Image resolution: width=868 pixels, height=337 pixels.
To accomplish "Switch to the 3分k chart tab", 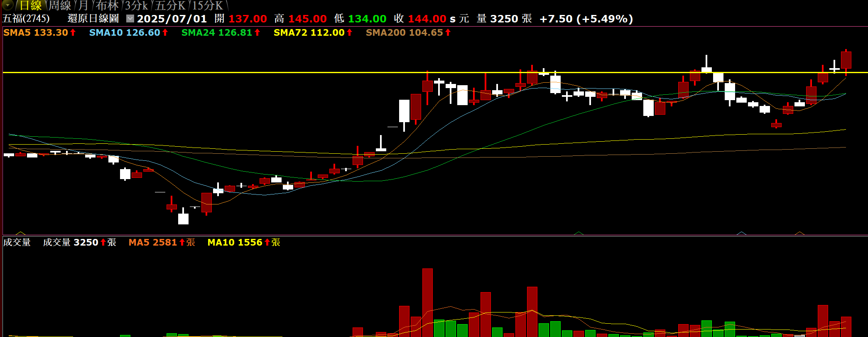I will pyautogui.click(x=137, y=6).
